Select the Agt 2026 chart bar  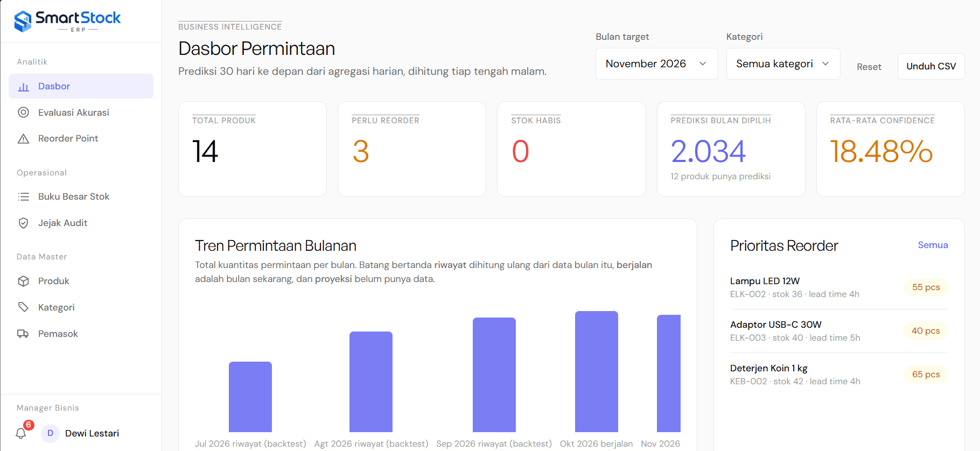click(x=371, y=382)
